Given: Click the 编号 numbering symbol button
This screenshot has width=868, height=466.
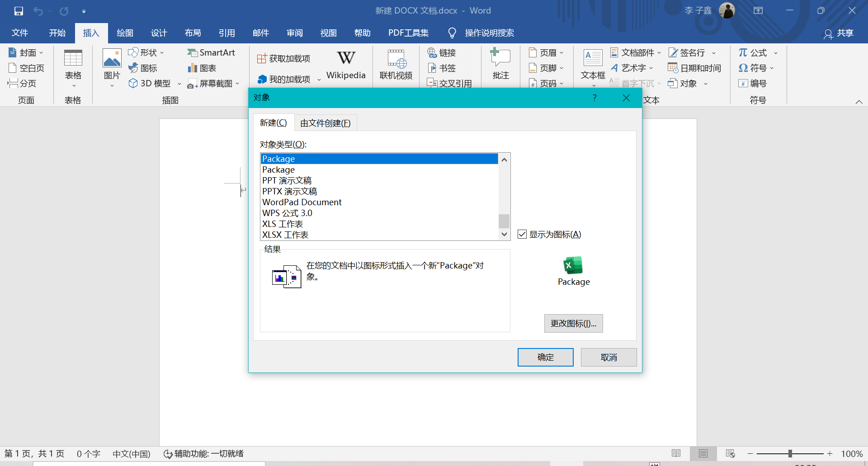Looking at the screenshot, I should (x=753, y=83).
